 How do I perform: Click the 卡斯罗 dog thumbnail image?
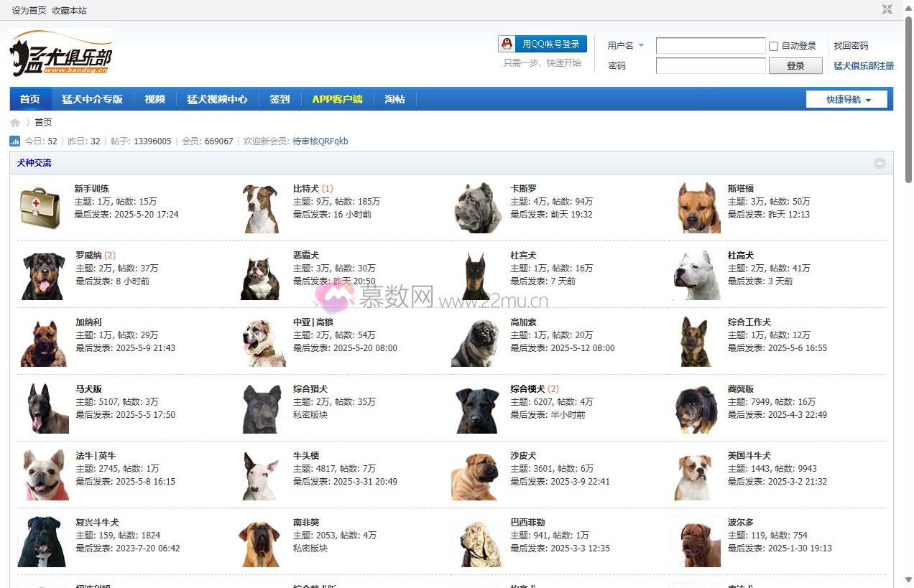[x=476, y=207]
